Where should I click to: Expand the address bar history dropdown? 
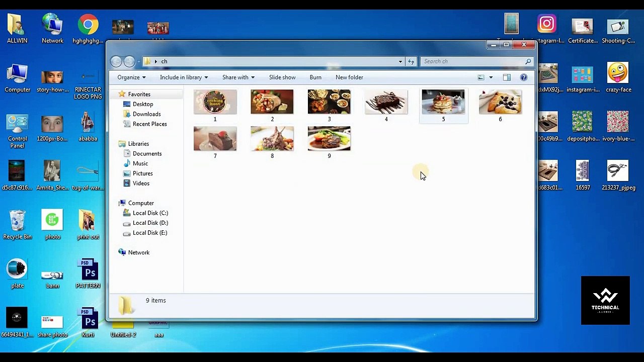(x=400, y=61)
